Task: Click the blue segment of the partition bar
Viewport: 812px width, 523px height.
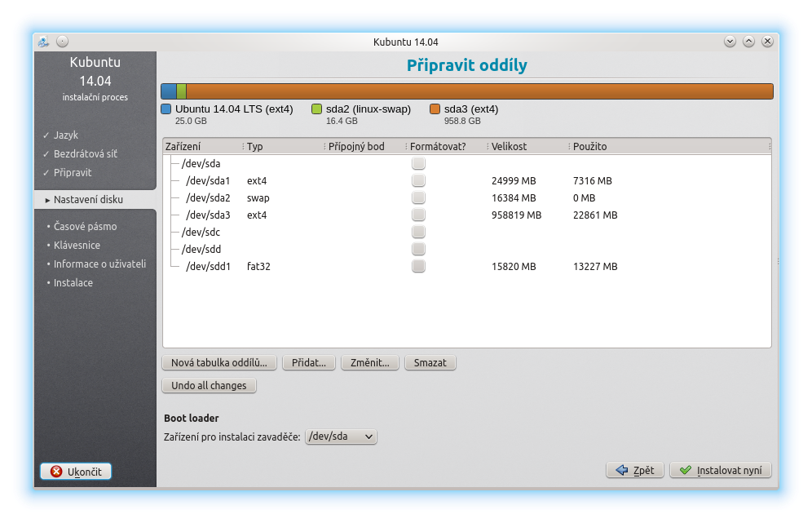Action: pos(169,91)
